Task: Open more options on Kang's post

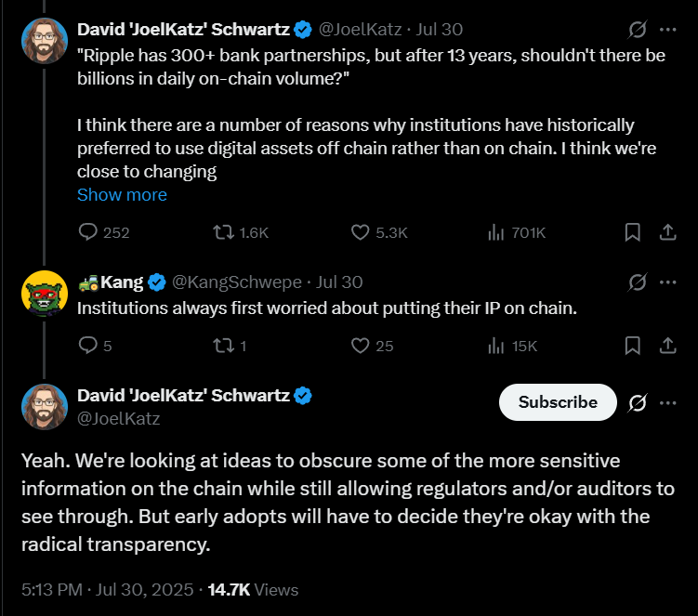Action: tap(667, 282)
